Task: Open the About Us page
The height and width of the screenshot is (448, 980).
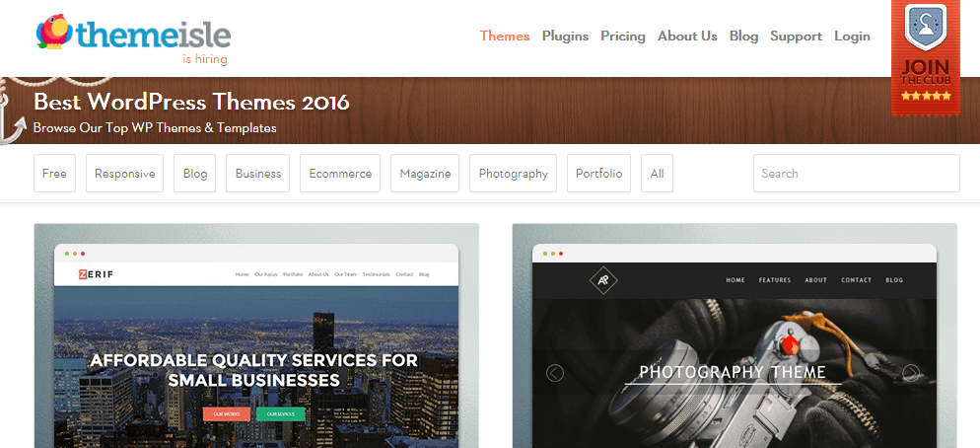Action: (687, 37)
